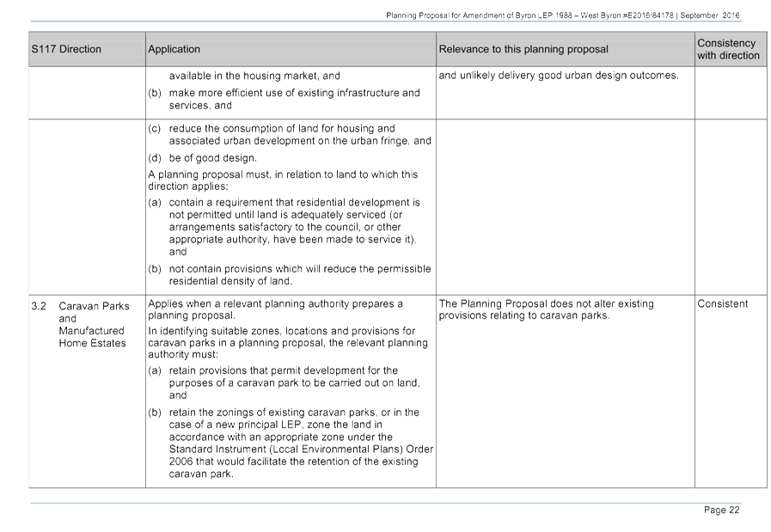This screenshot has height=532, width=771.
Task: Click 'The Planning Proposal does not alter existing provisions' text
Action: 547,309
